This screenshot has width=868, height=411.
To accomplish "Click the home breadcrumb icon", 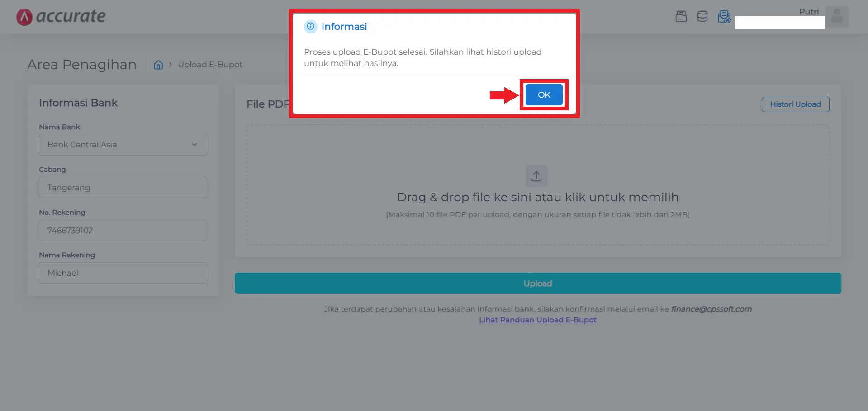I will [x=158, y=65].
